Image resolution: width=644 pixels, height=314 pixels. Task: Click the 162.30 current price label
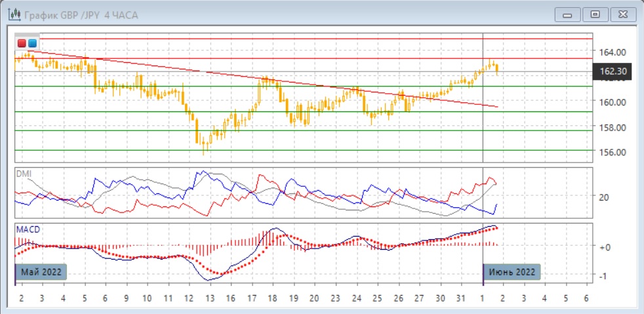tap(611, 71)
